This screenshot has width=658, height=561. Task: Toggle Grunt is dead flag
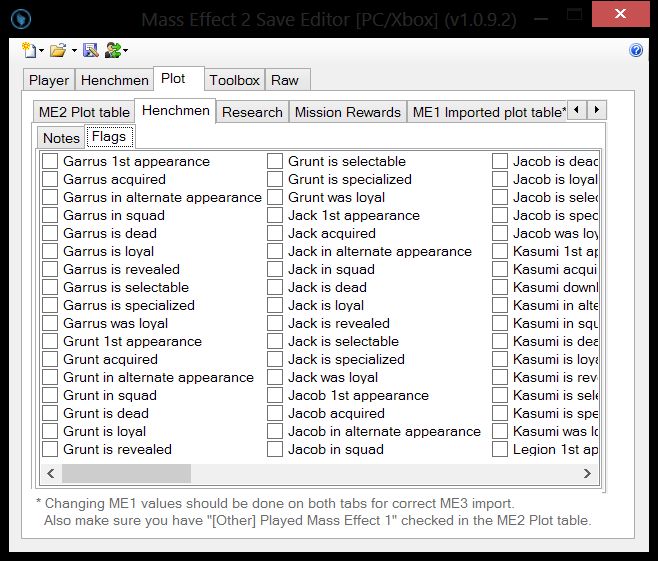pyautogui.click(x=50, y=414)
